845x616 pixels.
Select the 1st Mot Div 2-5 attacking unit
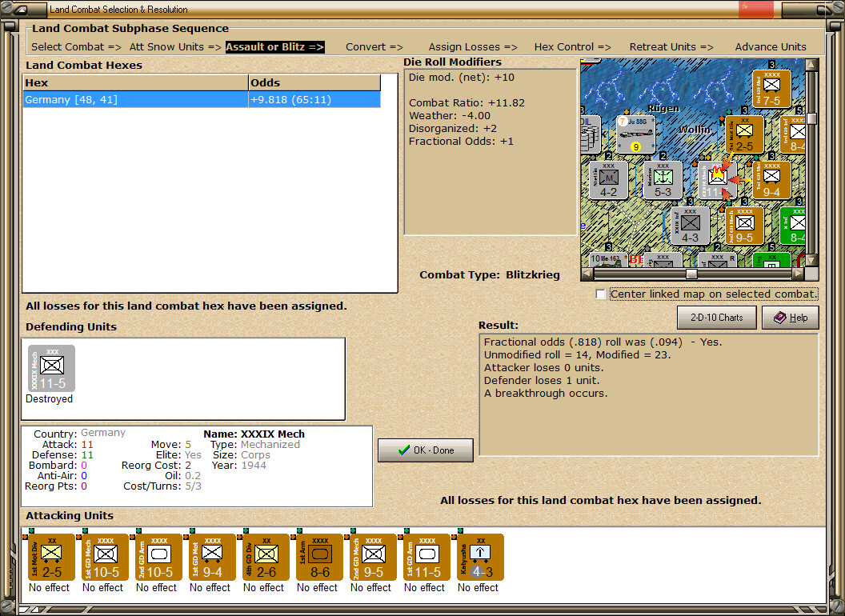pos(51,558)
